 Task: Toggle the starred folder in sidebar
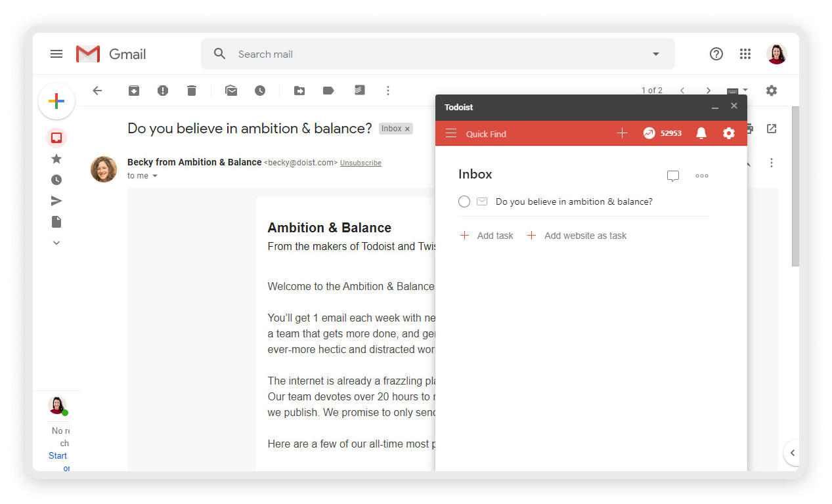coord(56,159)
